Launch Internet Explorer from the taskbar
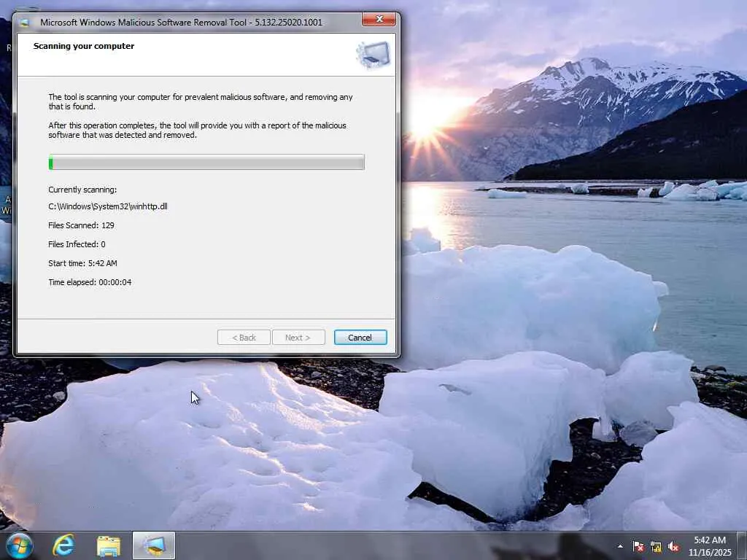 point(64,545)
